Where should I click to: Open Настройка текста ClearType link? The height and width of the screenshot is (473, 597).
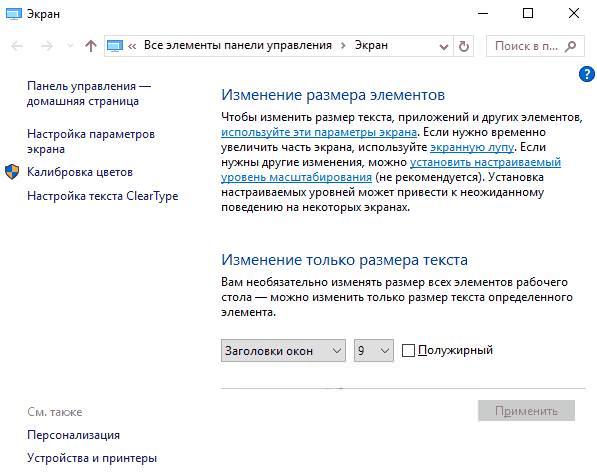pos(103,196)
